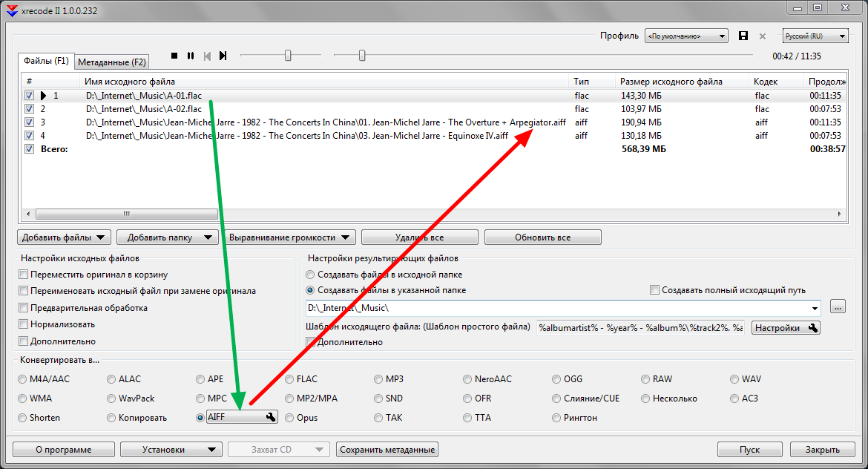Screen dimensions: 868x469
Task: Pause the playing track
Action: click(x=191, y=56)
